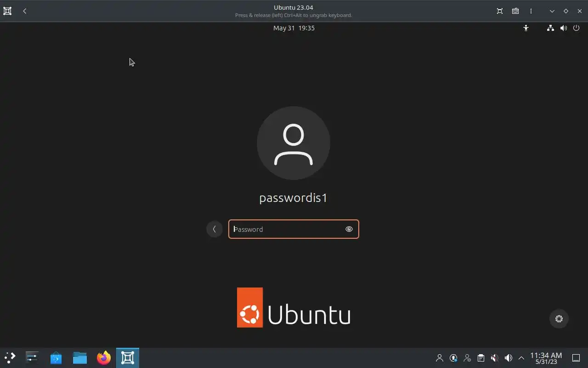
Task: Open the session options gear on the login screen
Action: tap(559, 319)
